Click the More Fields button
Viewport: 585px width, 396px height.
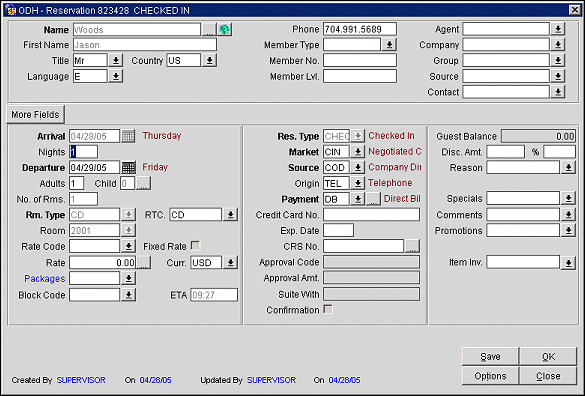click(x=35, y=115)
